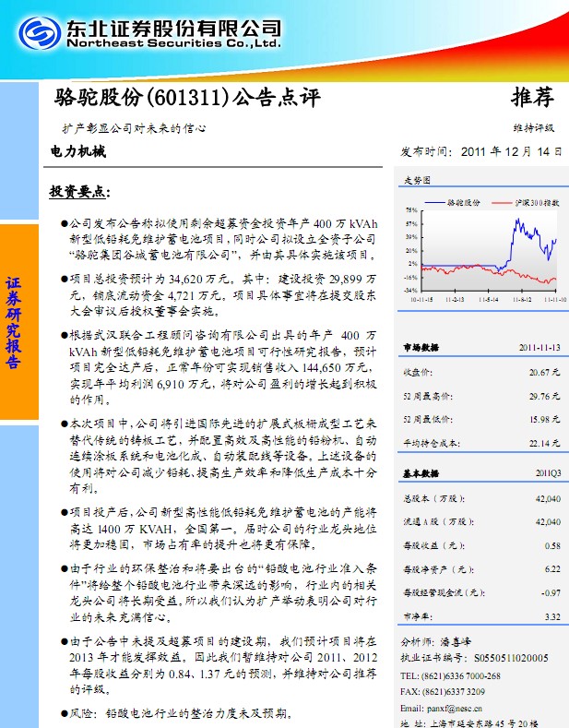The height and width of the screenshot is (728, 569).
Task: Click the bullet before the first investment point
Action: point(64,224)
